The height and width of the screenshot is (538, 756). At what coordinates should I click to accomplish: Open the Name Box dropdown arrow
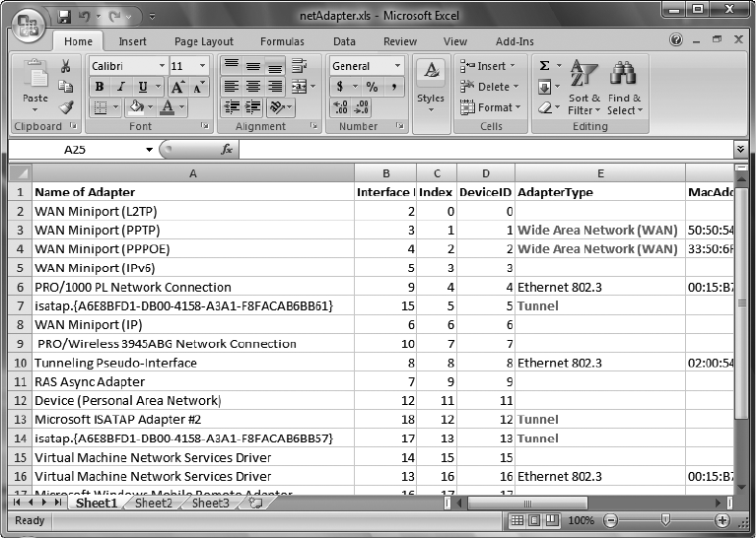click(149, 150)
